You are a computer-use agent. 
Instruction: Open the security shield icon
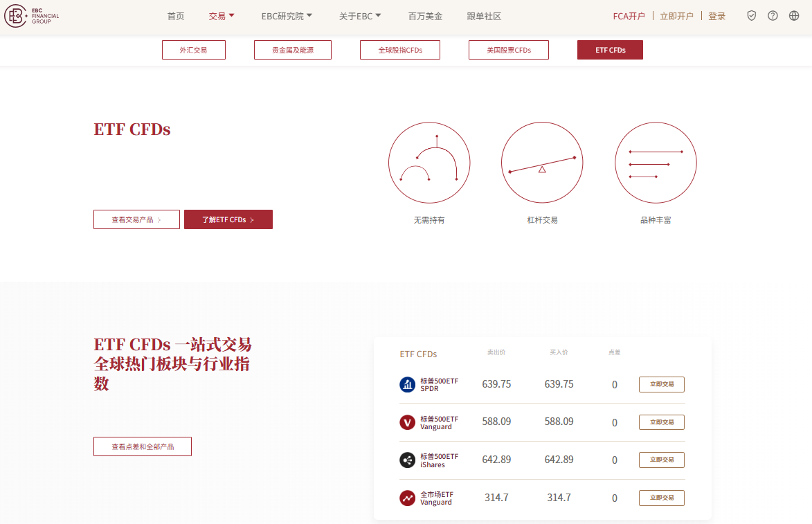click(x=751, y=16)
